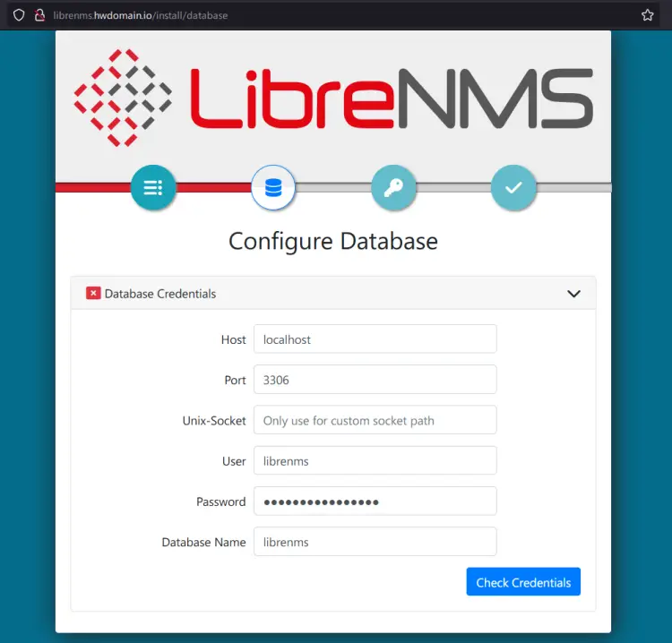Click the Database Name input box
This screenshot has height=643, width=672.
pyautogui.click(x=375, y=542)
